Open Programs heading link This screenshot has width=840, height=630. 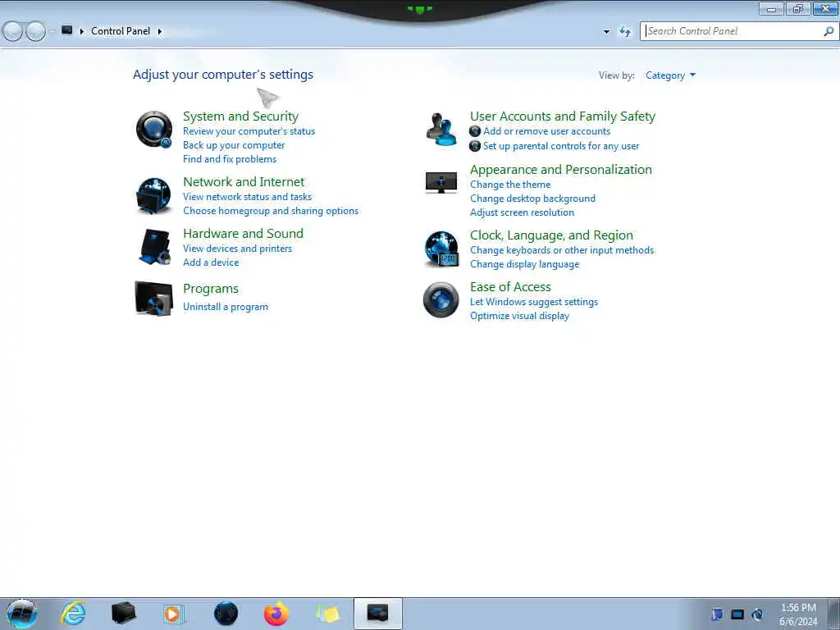tap(211, 289)
